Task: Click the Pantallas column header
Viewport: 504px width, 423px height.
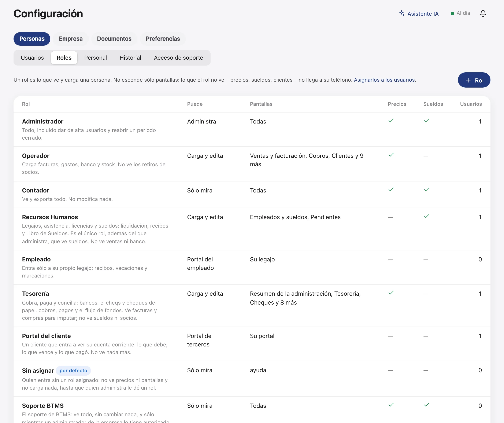Action: point(261,104)
